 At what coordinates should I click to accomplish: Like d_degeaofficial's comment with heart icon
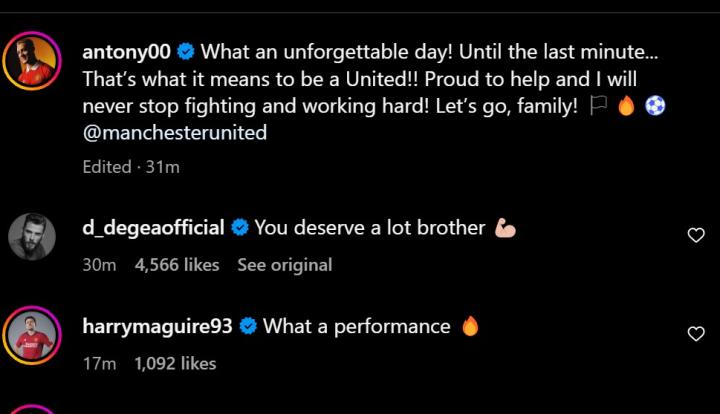tap(696, 235)
